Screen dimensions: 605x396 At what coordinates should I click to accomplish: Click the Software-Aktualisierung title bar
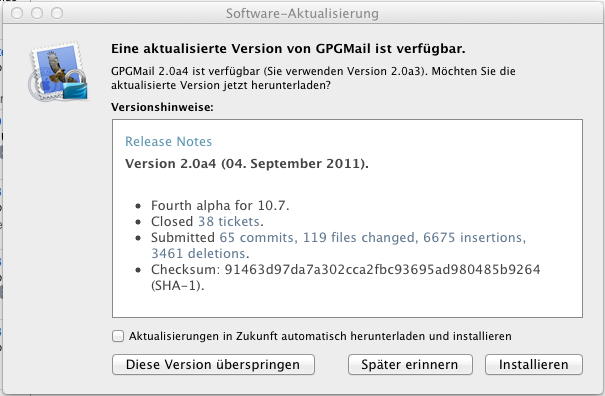(x=302, y=13)
